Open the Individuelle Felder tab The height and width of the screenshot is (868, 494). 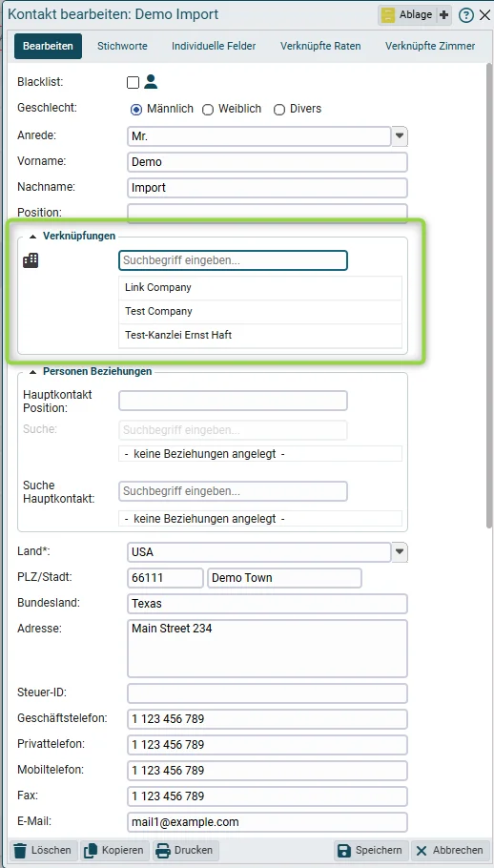214,46
